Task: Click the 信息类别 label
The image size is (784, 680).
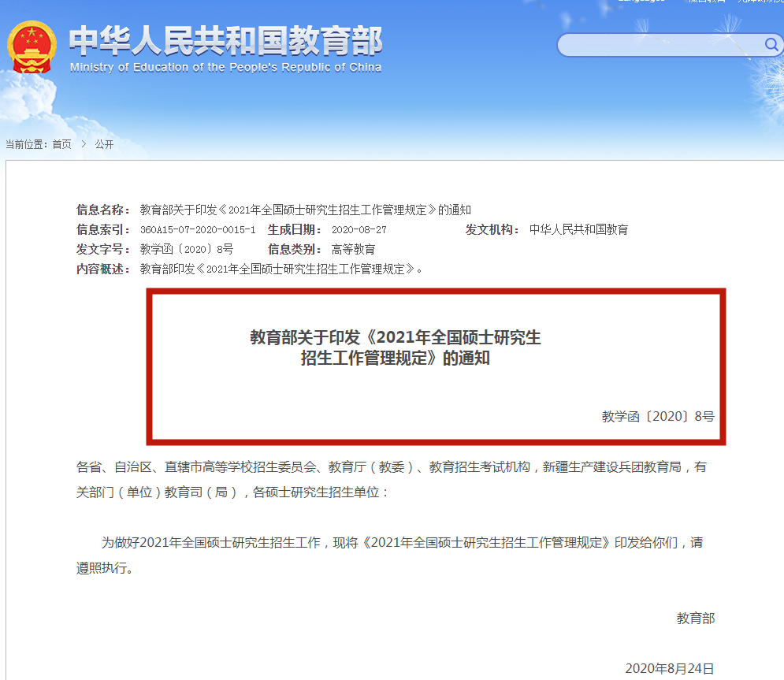Action: 295,250
